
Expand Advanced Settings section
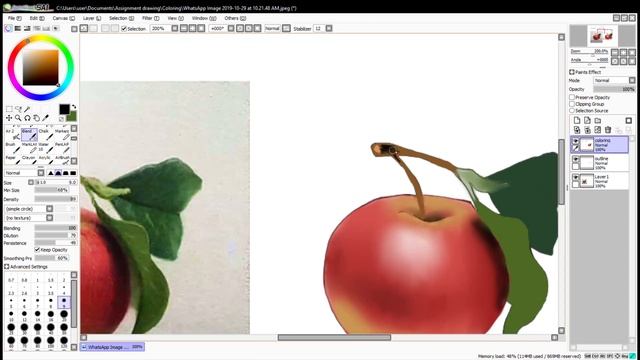tap(7, 267)
